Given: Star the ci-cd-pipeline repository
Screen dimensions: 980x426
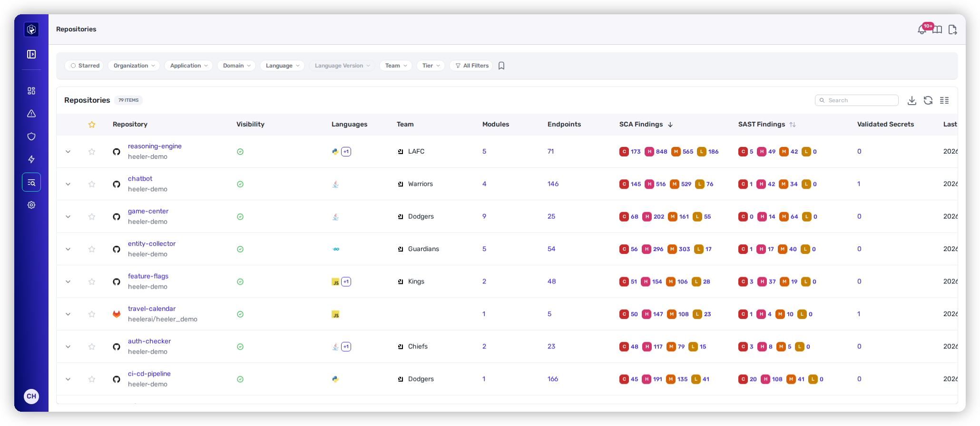Looking at the screenshot, I should tap(92, 379).
